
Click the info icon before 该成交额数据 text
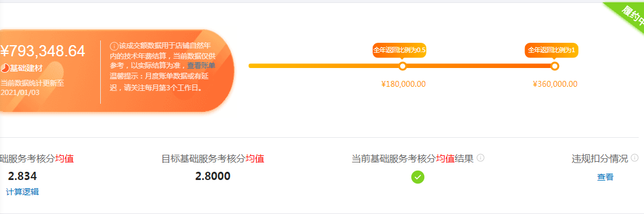[114, 46]
